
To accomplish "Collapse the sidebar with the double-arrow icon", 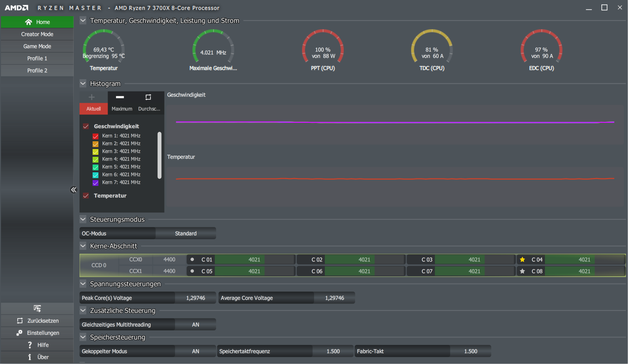I will pyautogui.click(x=74, y=190).
